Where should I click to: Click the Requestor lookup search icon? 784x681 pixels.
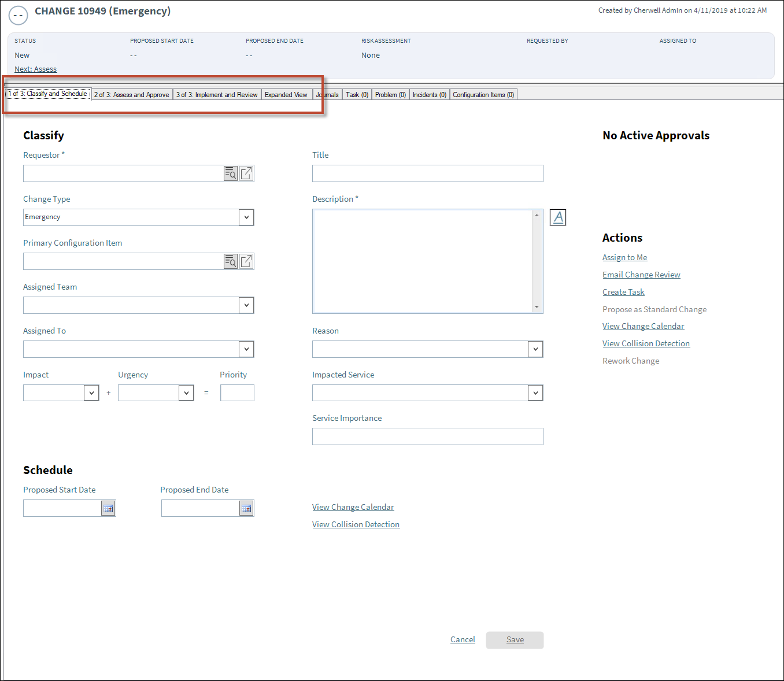(230, 173)
